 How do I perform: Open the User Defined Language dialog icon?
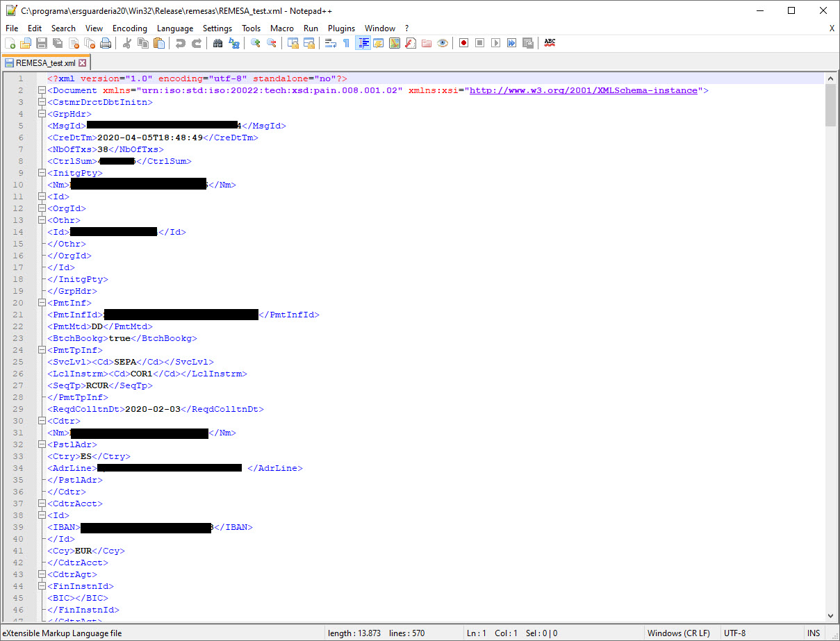pyautogui.click(x=378, y=43)
